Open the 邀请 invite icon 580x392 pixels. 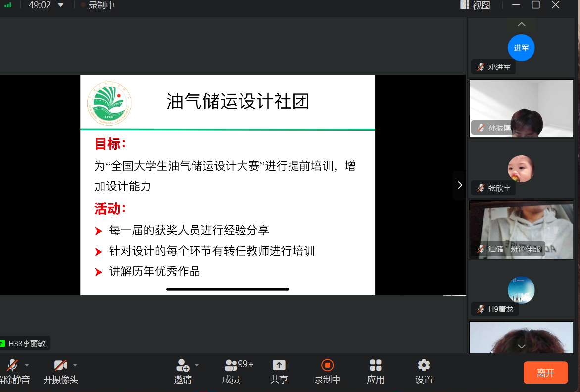pyautogui.click(x=182, y=366)
